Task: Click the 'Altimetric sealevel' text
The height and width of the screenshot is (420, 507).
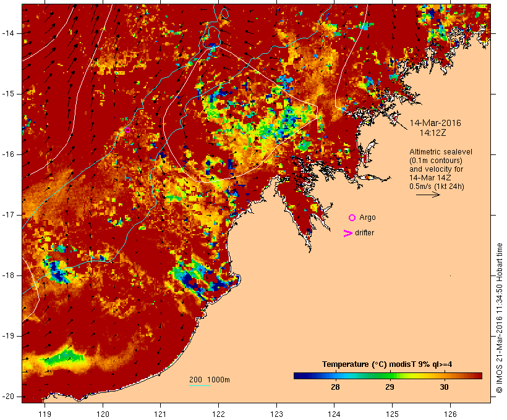Action: tap(441, 152)
